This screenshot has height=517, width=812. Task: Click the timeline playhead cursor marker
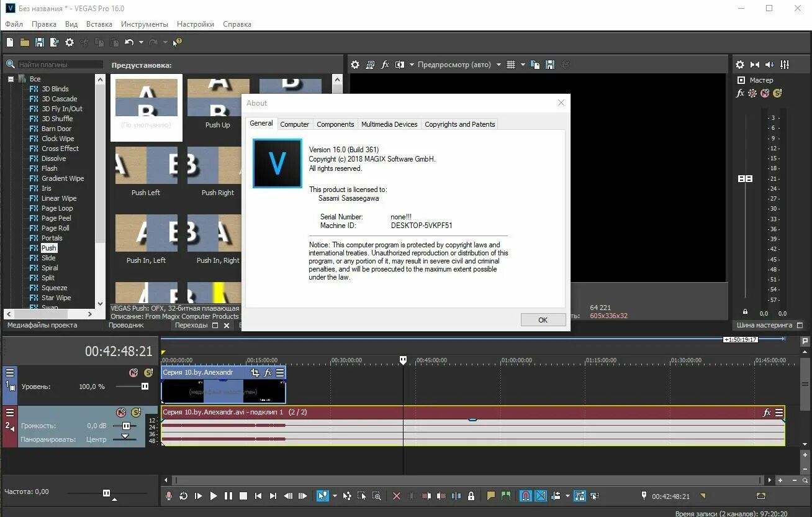403,360
